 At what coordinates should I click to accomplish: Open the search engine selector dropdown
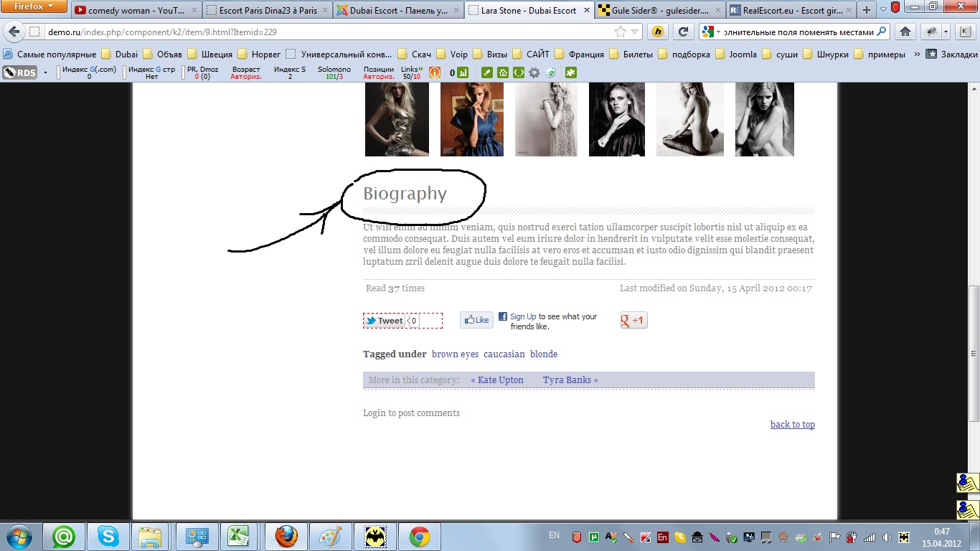click(x=711, y=32)
